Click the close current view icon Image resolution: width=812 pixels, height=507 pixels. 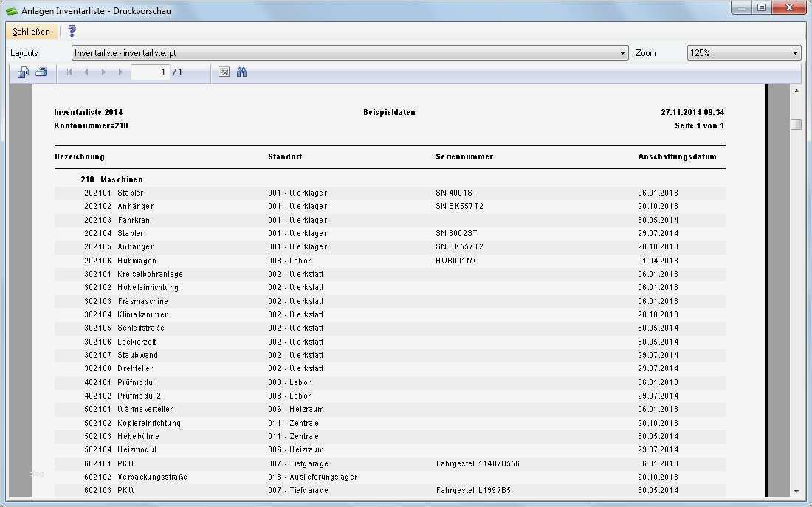pos(224,72)
